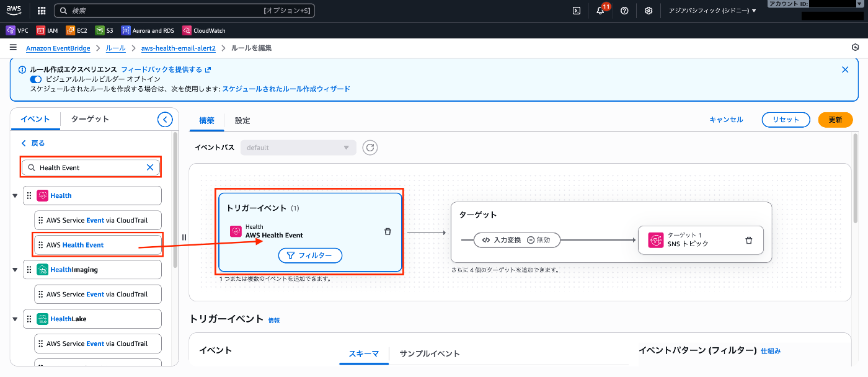Open the schema tab

[364, 353]
